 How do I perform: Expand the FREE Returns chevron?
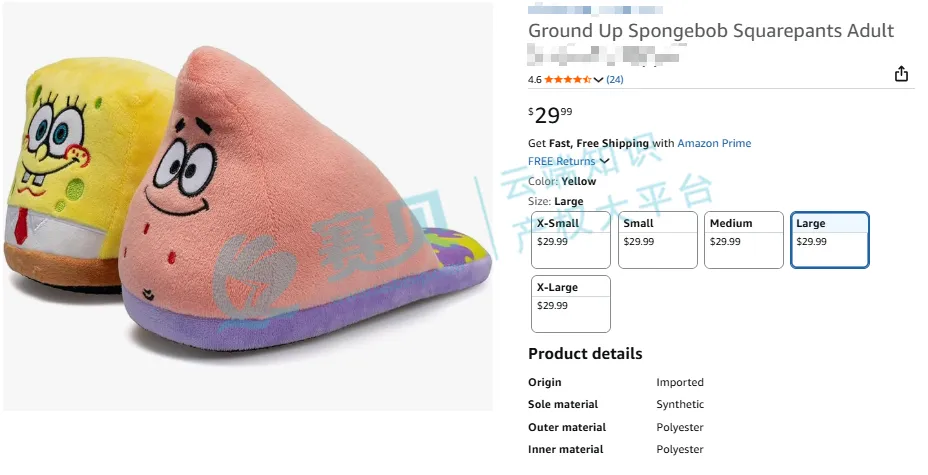point(604,161)
